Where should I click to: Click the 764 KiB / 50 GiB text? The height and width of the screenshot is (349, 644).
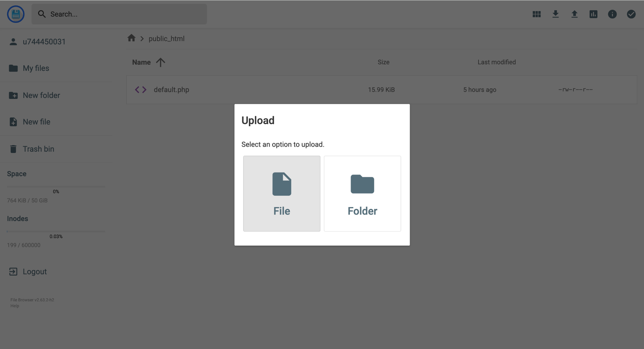click(27, 200)
